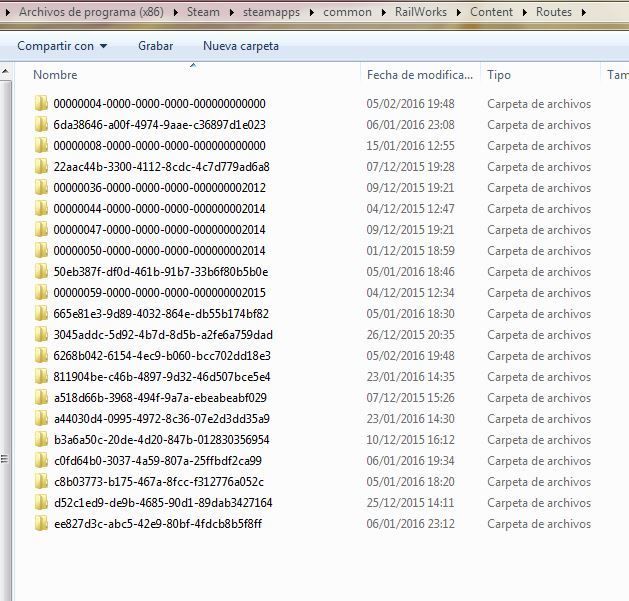This screenshot has width=629, height=601.
Task: Click folder icon of 00000050-0000-0000-0000-000000002014
Action: 41,250
